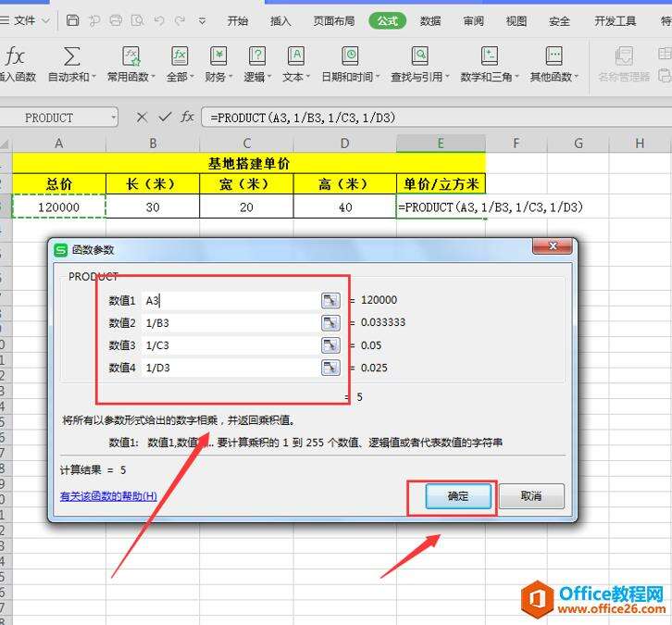Open the Math and Trig (数学和三角) icon
Screen dimensions: 672x625
pyautogui.click(x=489, y=56)
